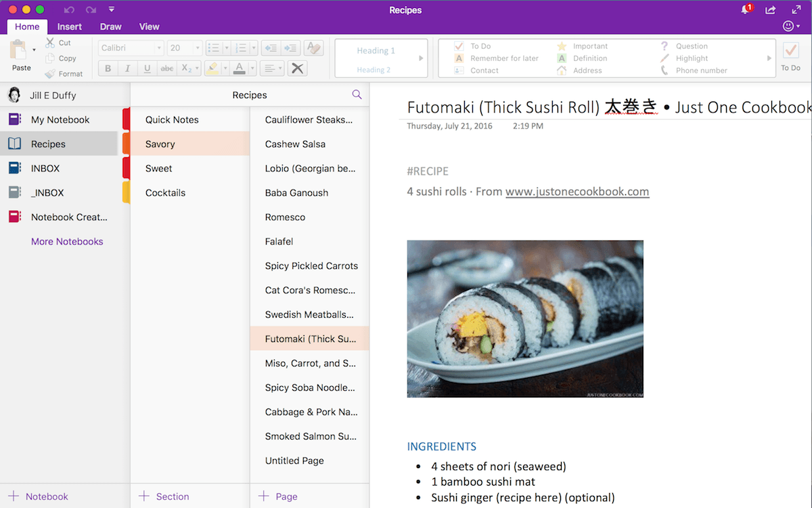Click the Cut scissors icon

(50, 43)
